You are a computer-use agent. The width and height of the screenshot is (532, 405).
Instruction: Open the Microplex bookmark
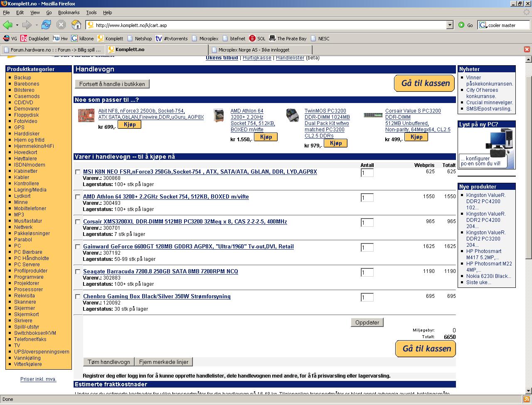[205, 39]
